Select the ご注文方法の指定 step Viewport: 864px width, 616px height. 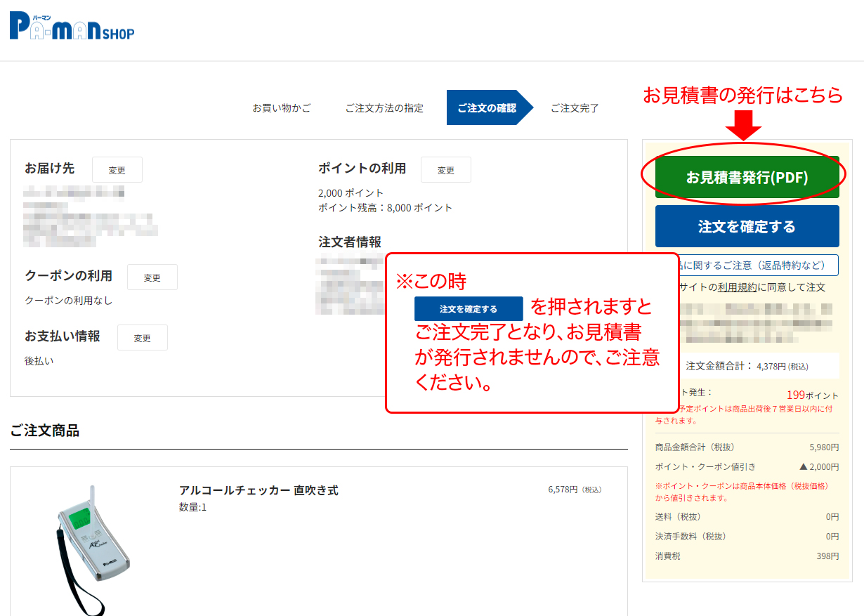(x=384, y=108)
